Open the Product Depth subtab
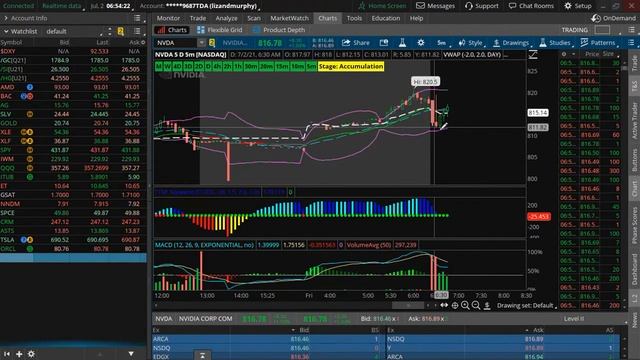640x360 pixels. [279, 30]
